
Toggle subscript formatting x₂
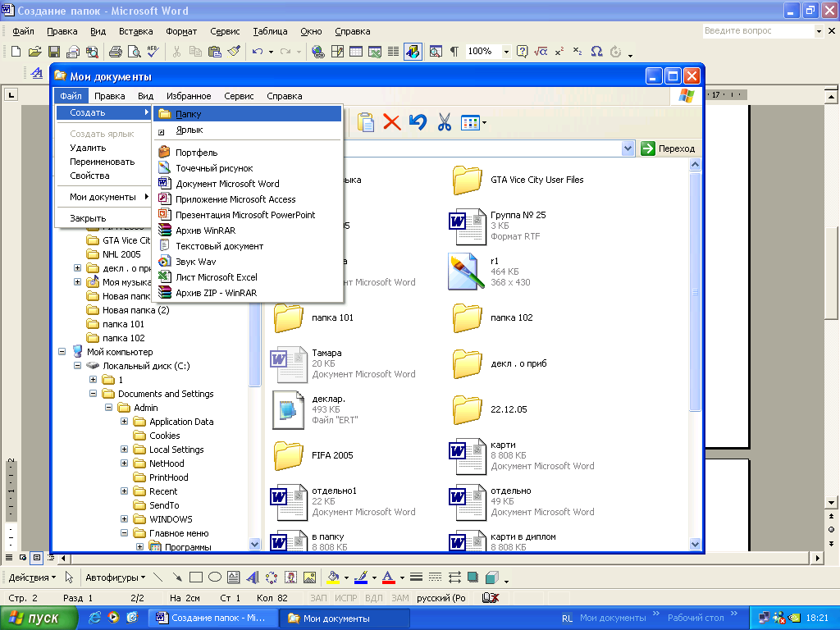point(577,52)
